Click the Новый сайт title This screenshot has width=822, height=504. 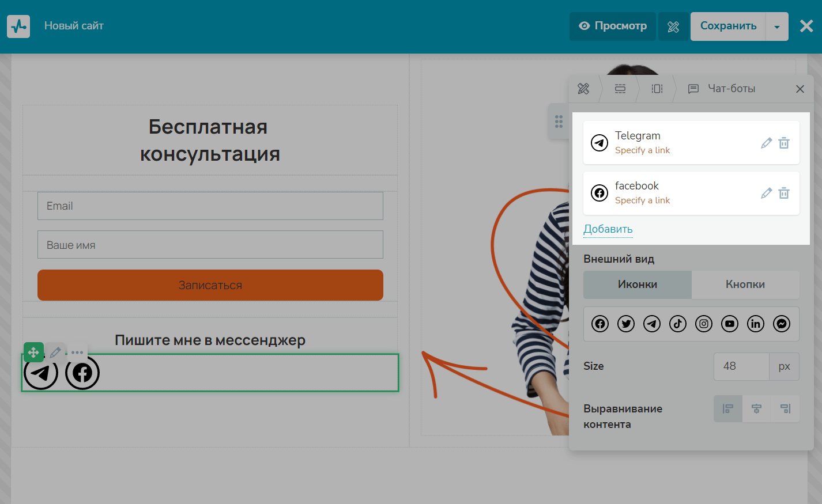tap(74, 26)
